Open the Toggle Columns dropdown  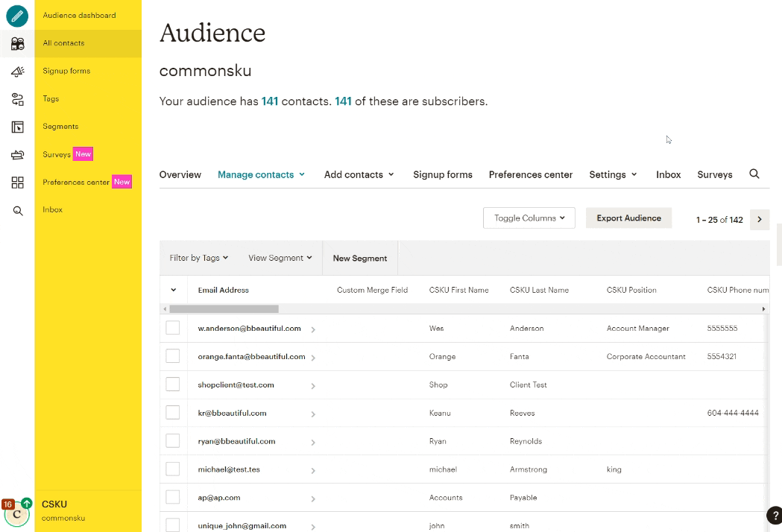[529, 218]
